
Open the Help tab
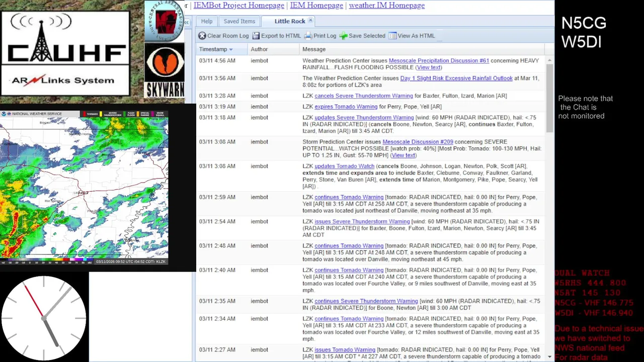point(207,21)
